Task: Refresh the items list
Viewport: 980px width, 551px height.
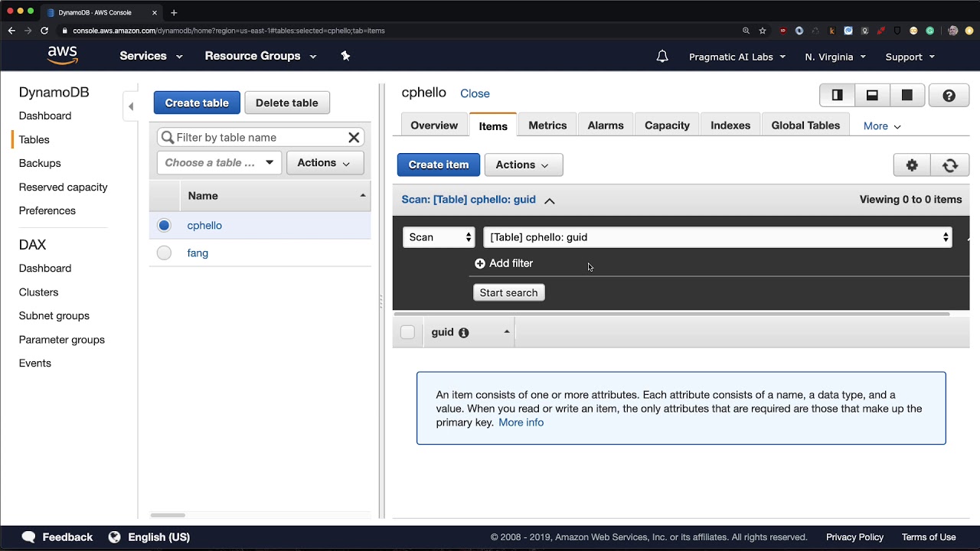Action: click(x=950, y=165)
